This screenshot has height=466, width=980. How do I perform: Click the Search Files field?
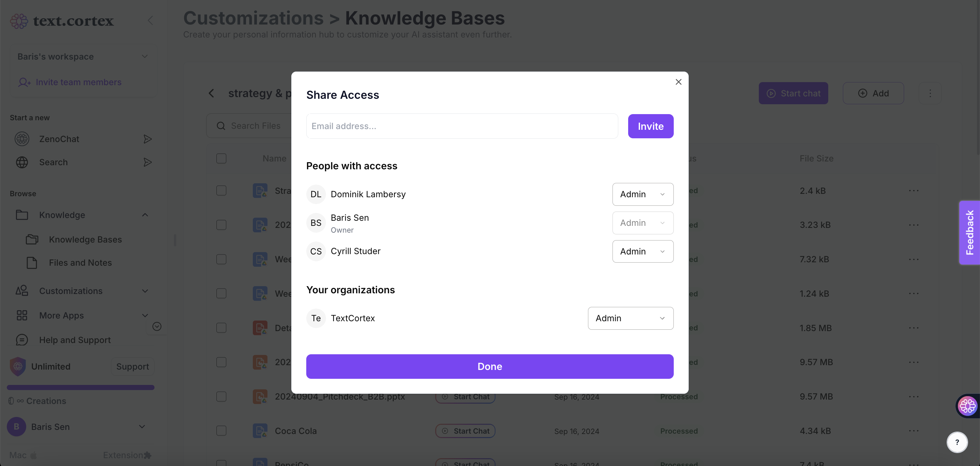pyautogui.click(x=249, y=126)
